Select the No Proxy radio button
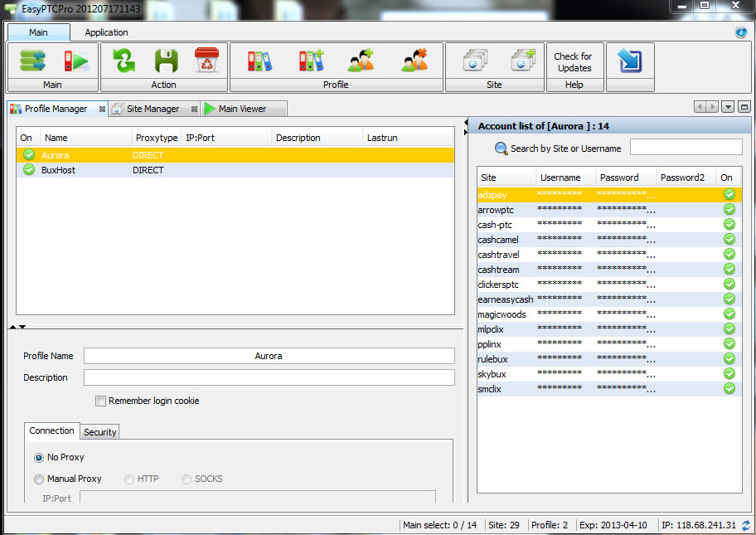Viewport: 756px width, 535px height. (39, 458)
